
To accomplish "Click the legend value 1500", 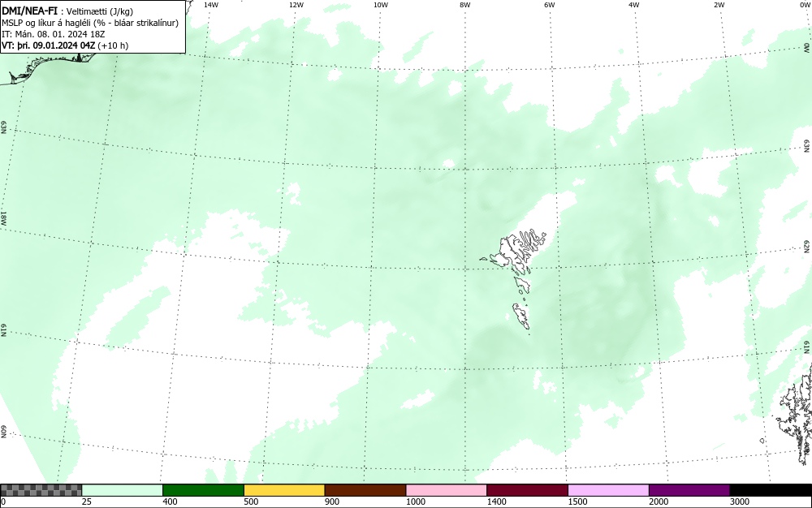I will coord(577,502).
